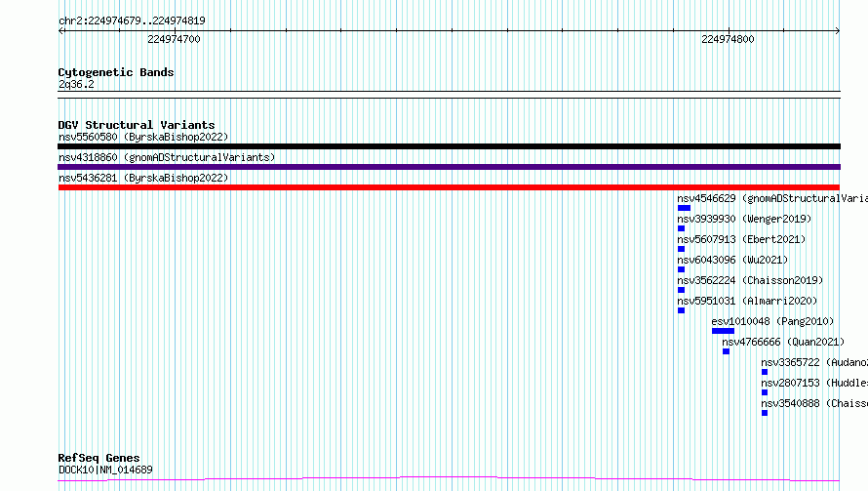868x491 pixels.
Task: Click the right arrow of the ruler
Action: pyautogui.click(x=837, y=31)
